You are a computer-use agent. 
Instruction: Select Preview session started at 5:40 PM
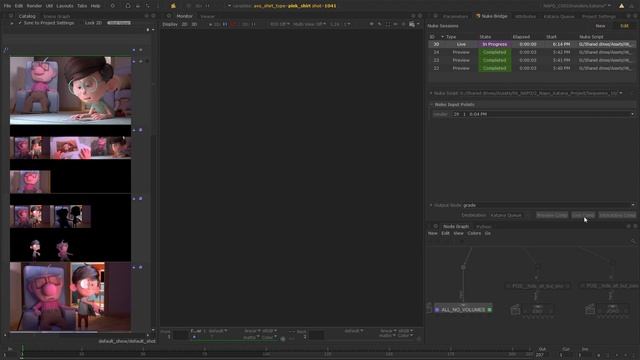tap(532, 68)
